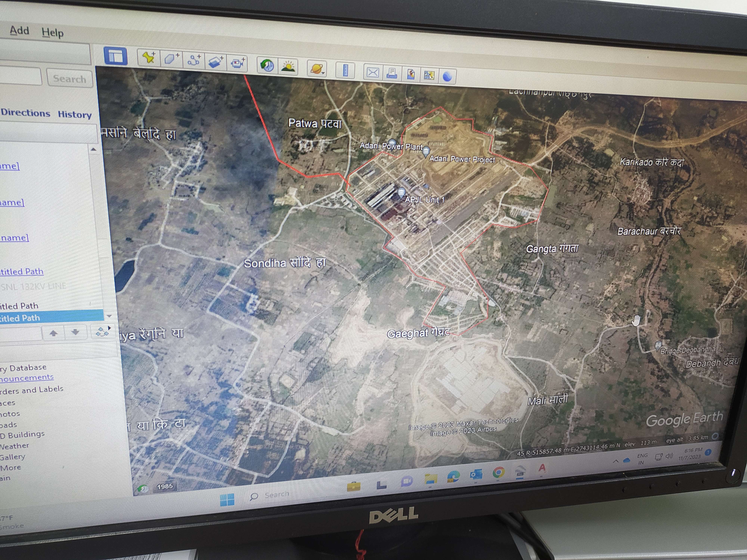
Task: Email the current view using the envelope icon
Action: [x=373, y=72]
